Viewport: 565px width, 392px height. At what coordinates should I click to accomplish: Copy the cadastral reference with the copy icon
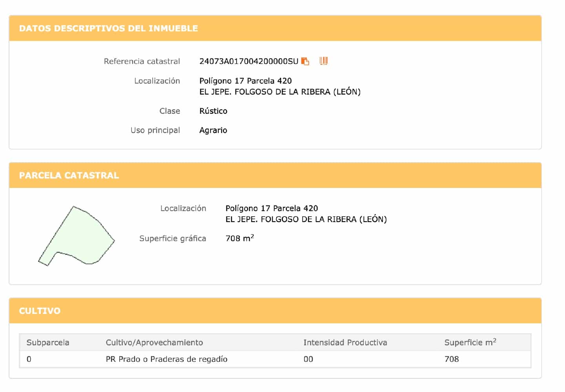coord(305,61)
